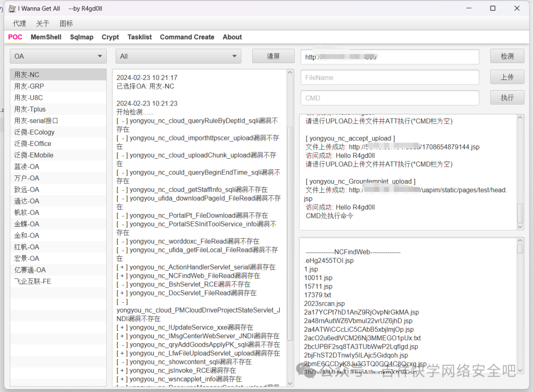Select 用友-U8C in the OA list
Image resolution: width=533 pixels, height=392 pixels.
58,98
